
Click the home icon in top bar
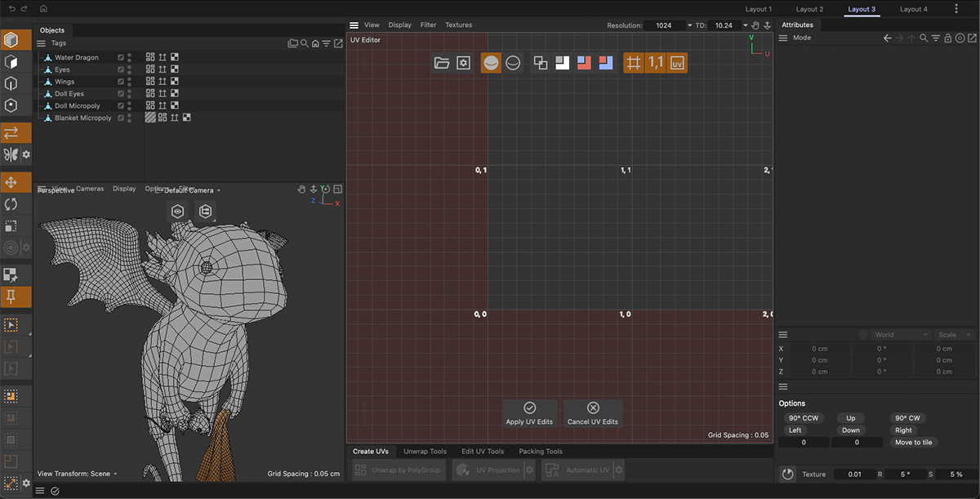pos(43,8)
